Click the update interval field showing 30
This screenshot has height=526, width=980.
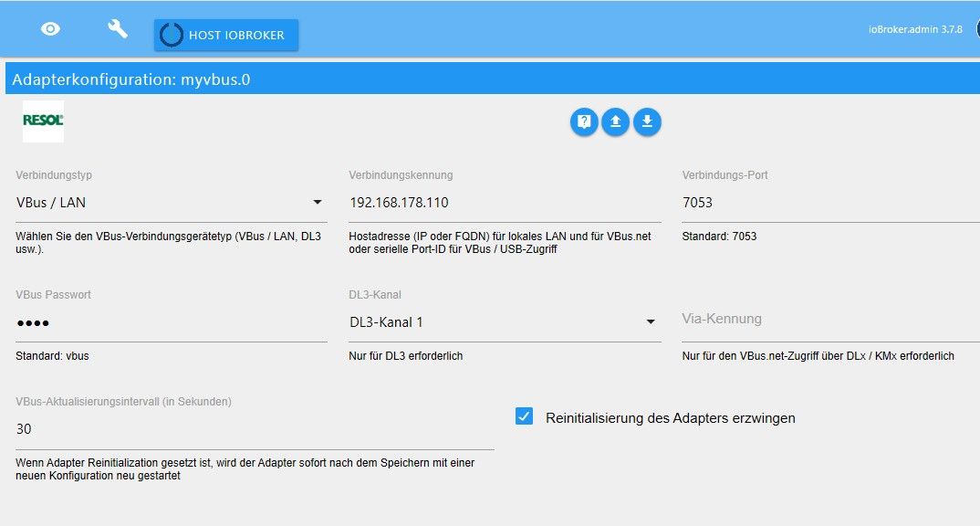tap(255, 429)
